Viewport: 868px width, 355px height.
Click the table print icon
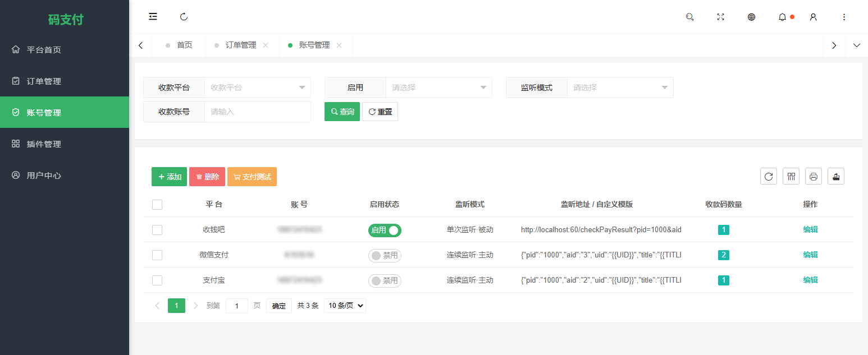(814, 177)
